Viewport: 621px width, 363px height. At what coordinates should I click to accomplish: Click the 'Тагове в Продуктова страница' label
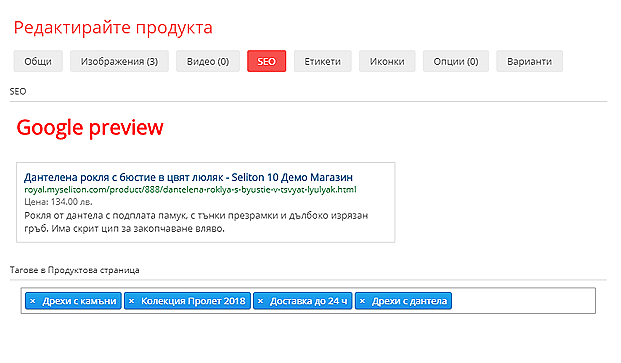pyautogui.click(x=74, y=270)
